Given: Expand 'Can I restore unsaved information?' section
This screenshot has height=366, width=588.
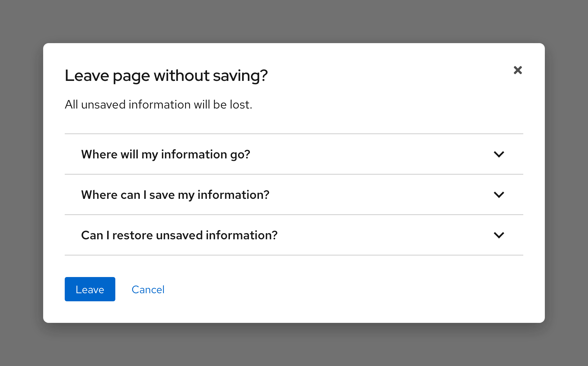Looking at the screenshot, I should [179, 235].
